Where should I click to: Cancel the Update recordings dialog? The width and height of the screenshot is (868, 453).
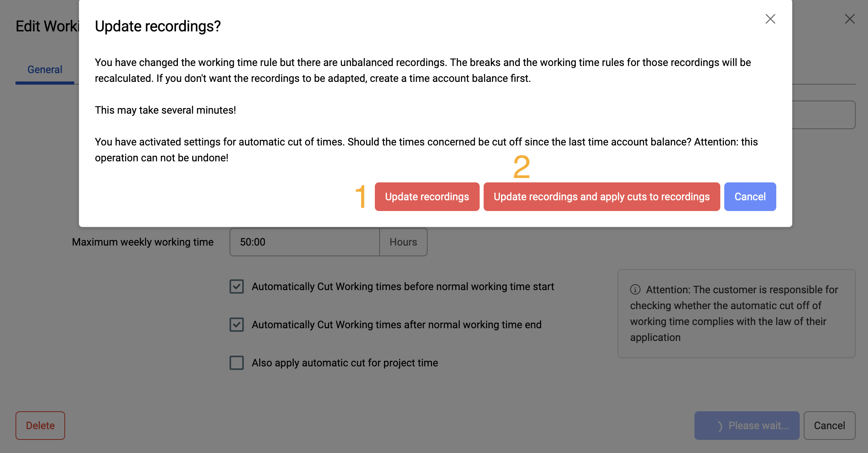coord(750,197)
